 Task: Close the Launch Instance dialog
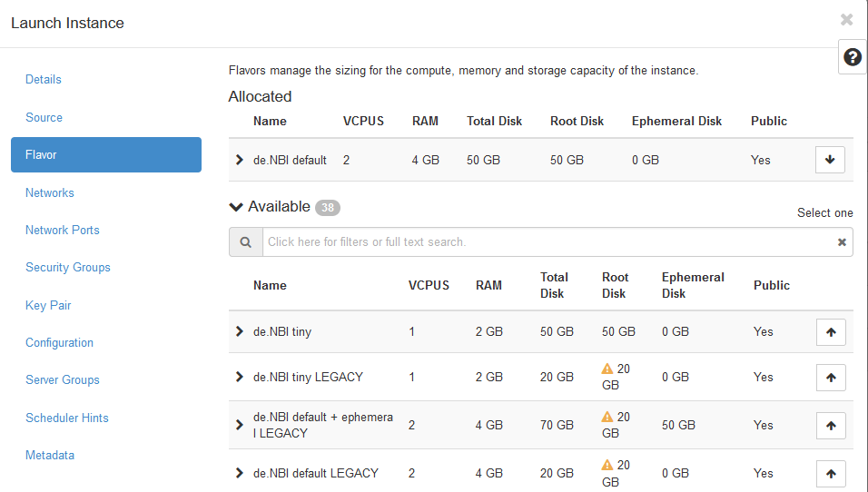tap(846, 20)
